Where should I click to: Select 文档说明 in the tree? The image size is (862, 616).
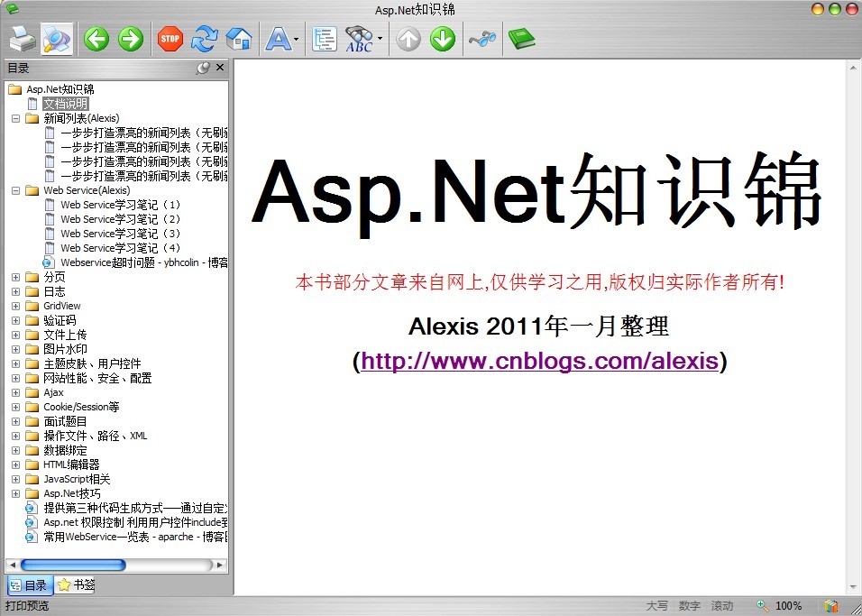(x=66, y=104)
